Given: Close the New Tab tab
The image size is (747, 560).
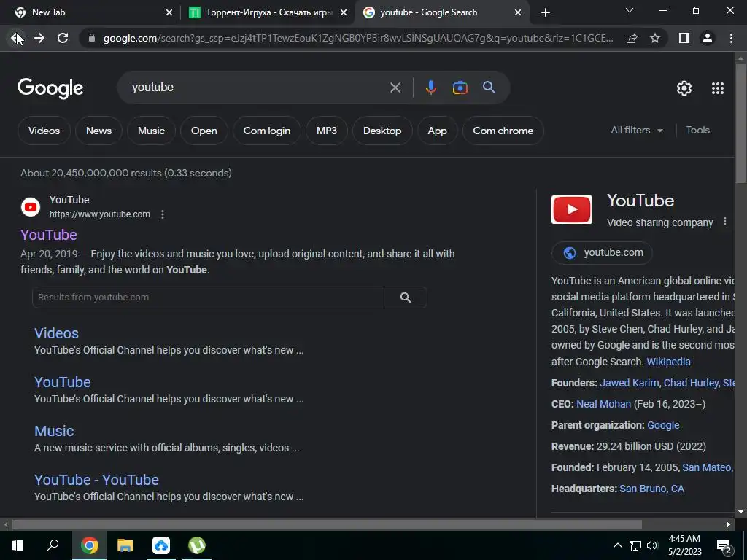Looking at the screenshot, I should [x=169, y=12].
